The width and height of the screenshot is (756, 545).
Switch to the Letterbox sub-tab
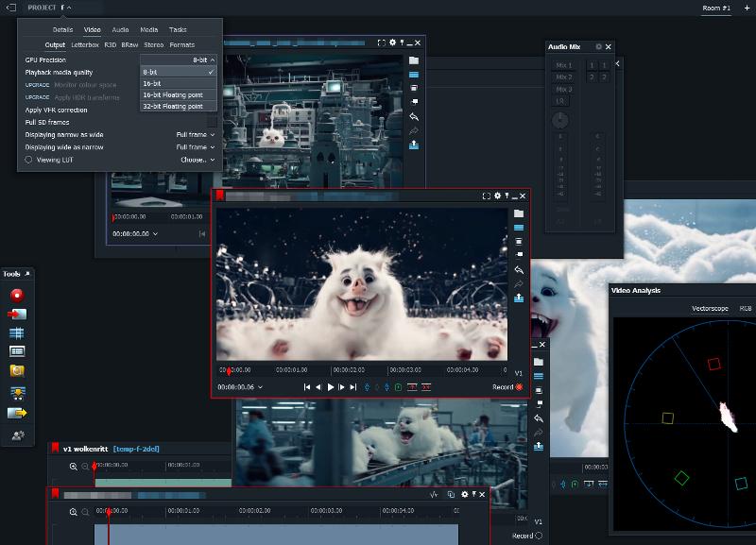(x=85, y=44)
